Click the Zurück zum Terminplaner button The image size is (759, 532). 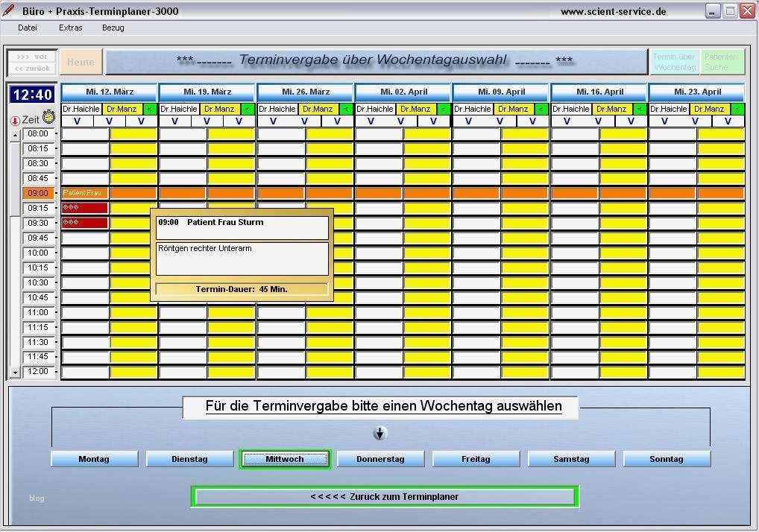[x=384, y=496]
